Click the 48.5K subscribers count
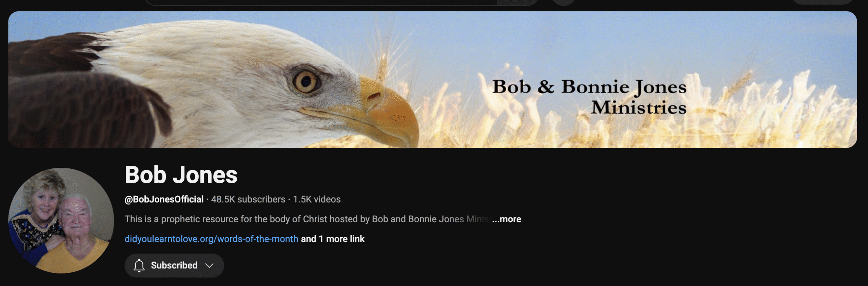Image resolution: width=868 pixels, height=286 pixels. point(248,199)
